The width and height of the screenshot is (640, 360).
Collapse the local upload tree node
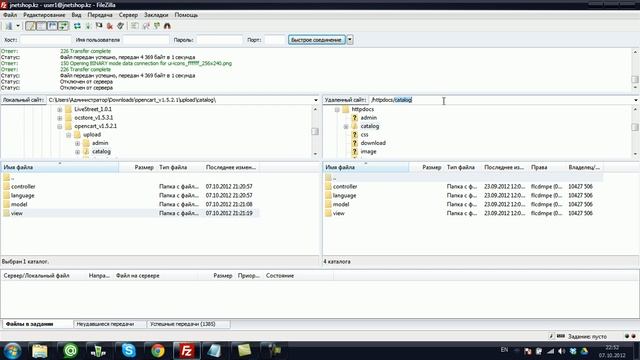(69, 135)
